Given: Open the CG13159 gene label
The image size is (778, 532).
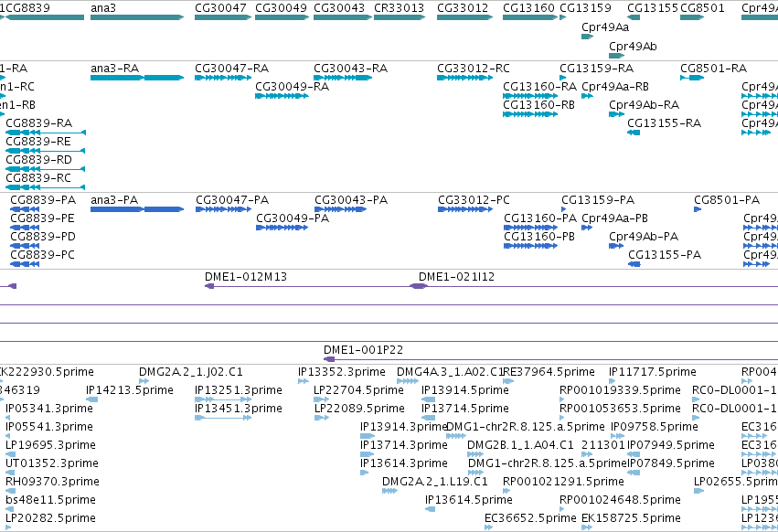Looking at the screenshot, I should pyautogui.click(x=585, y=8).
